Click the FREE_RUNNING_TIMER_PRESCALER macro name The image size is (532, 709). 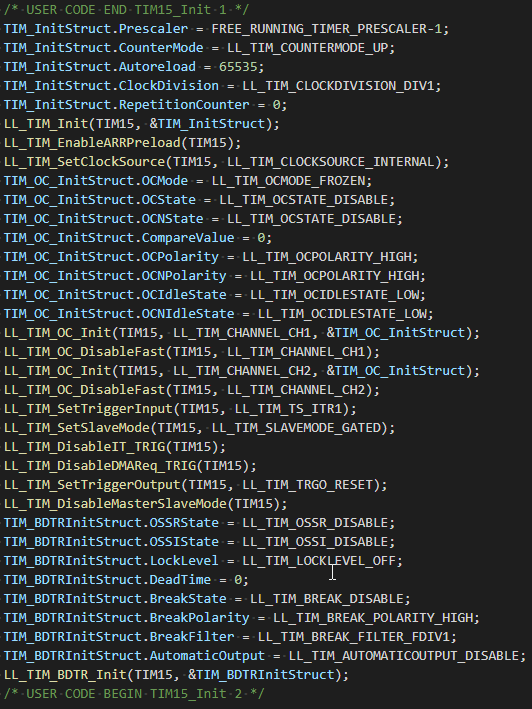319,28
